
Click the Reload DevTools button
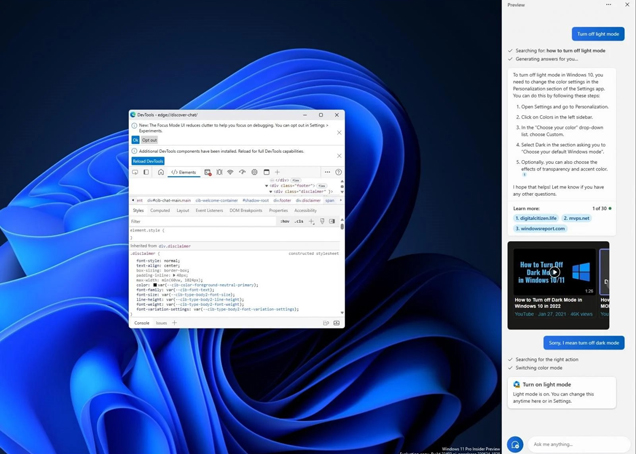(148, 161)
